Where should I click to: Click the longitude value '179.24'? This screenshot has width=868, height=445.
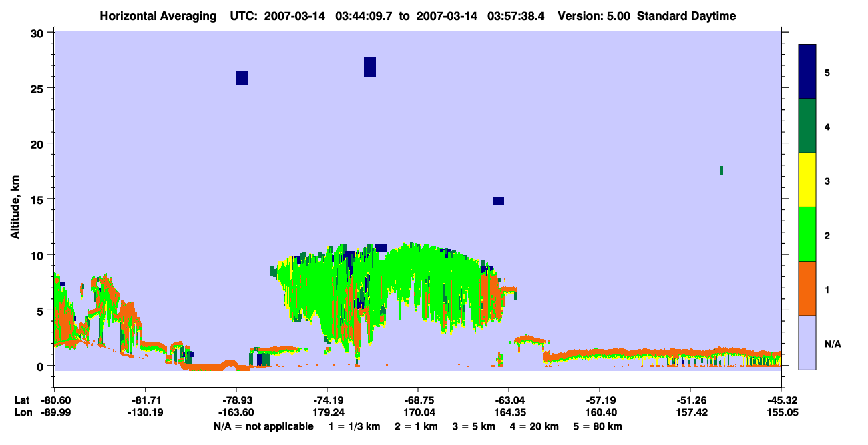tap(327, 412)
